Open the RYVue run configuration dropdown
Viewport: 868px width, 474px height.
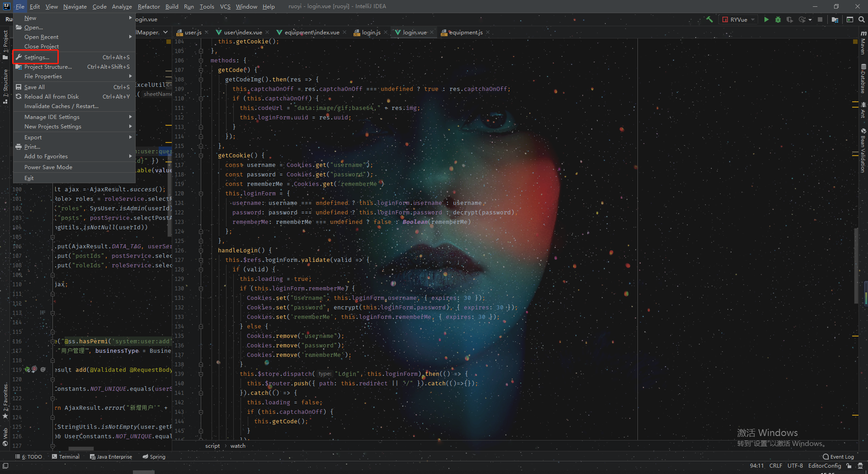click(x=739, y=19)
